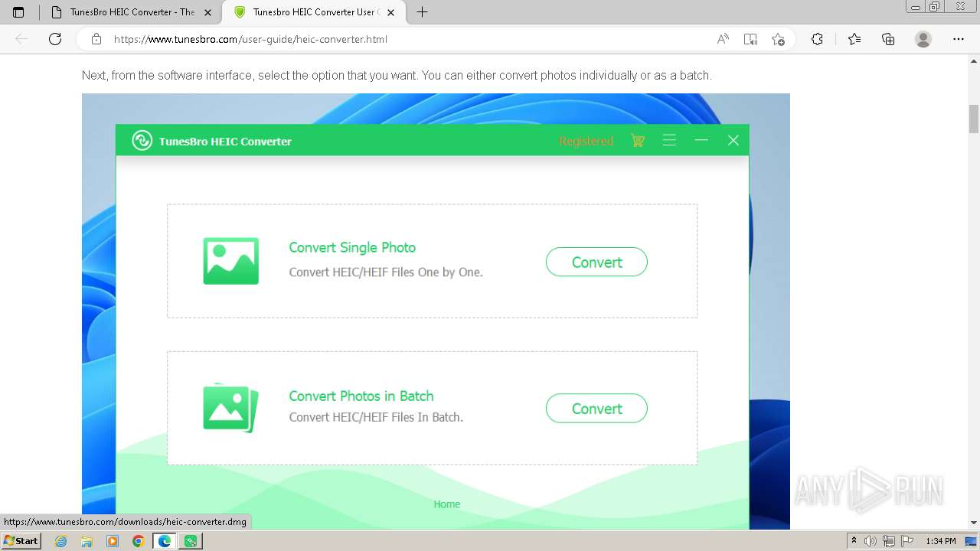The width and height of the screenshot is (980, 551).
Task: Refresh the current page
Action: point(55,39)
